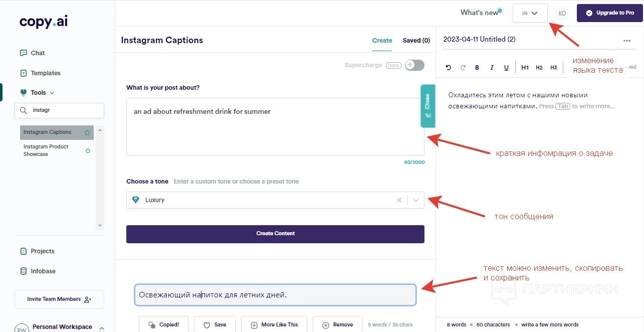The image size is (644, 332).
Task: Open the three-dot document options menu
Action: [627, 41]
